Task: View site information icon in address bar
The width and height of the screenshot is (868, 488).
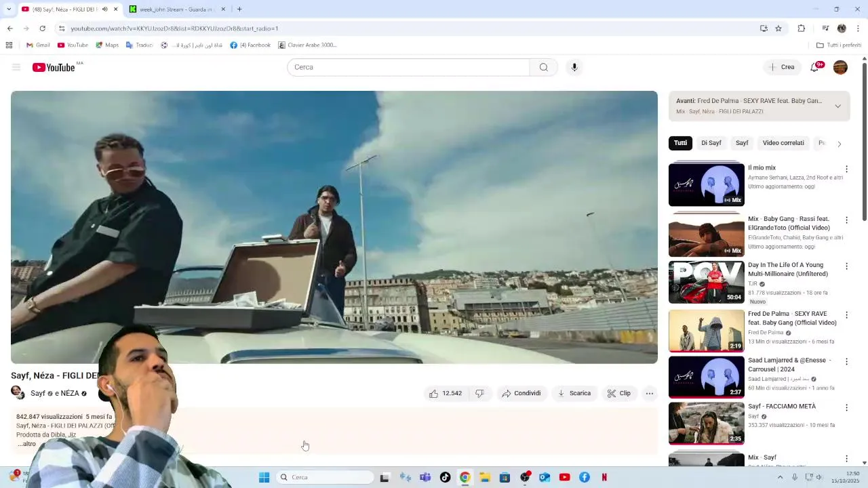Action: (62, 28)
